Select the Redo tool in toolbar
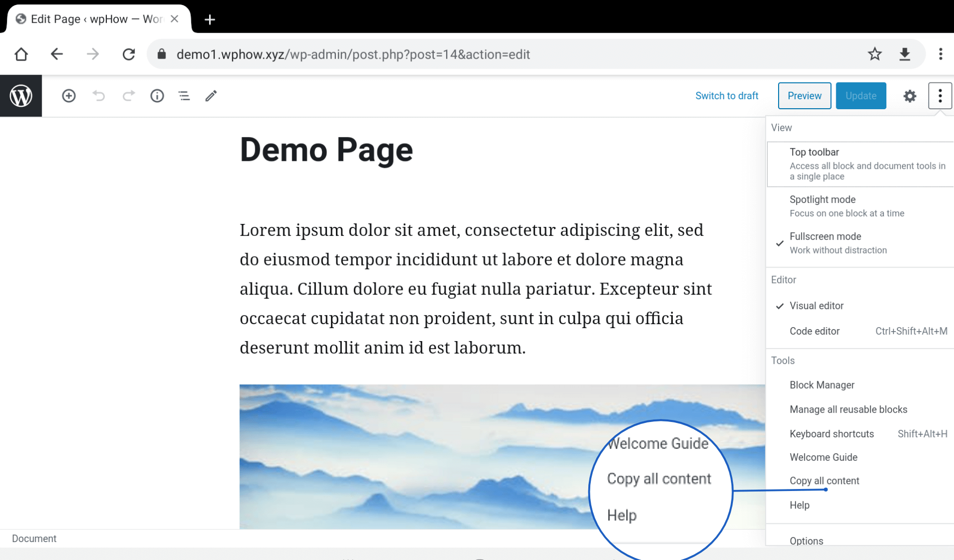 pos(126,95)
